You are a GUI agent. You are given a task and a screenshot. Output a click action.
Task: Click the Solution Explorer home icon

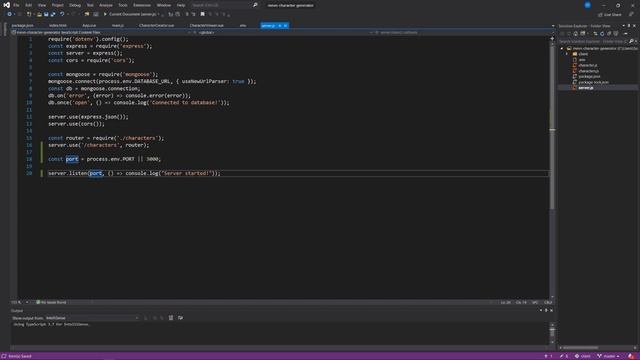(x=576, y=33)
